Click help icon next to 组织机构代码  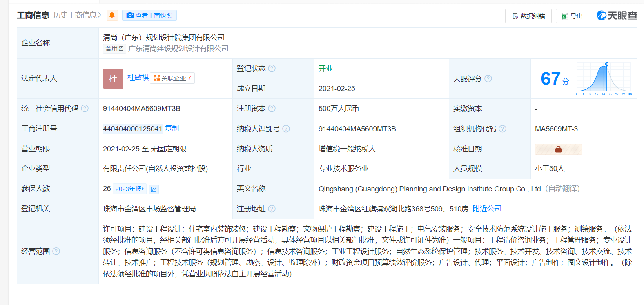pos(502,129)
